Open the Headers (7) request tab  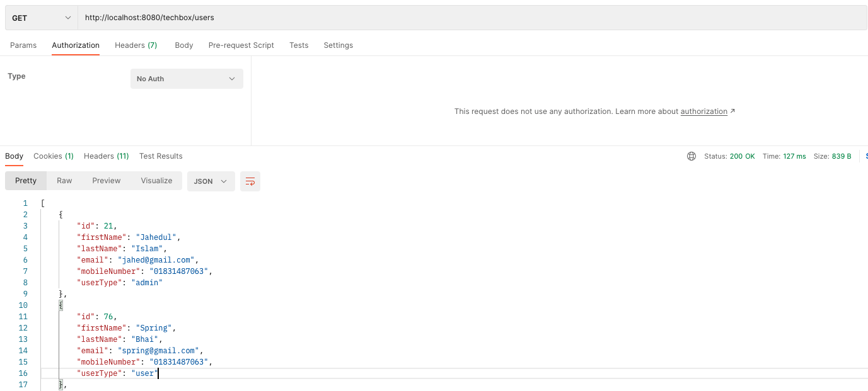point(136,45)
